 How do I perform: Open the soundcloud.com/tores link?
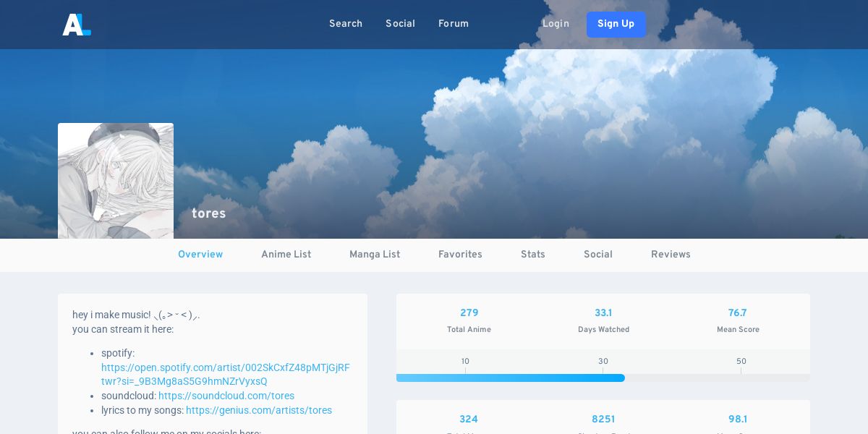pyautogui.click(x=226, y=396)
